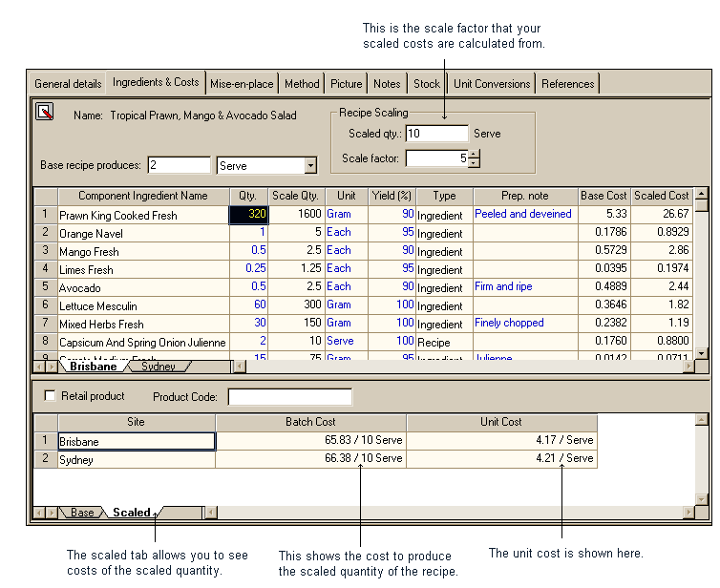Select the Orange Navel ingredient cell
This screenshot has width=720, height=588.
143,233
